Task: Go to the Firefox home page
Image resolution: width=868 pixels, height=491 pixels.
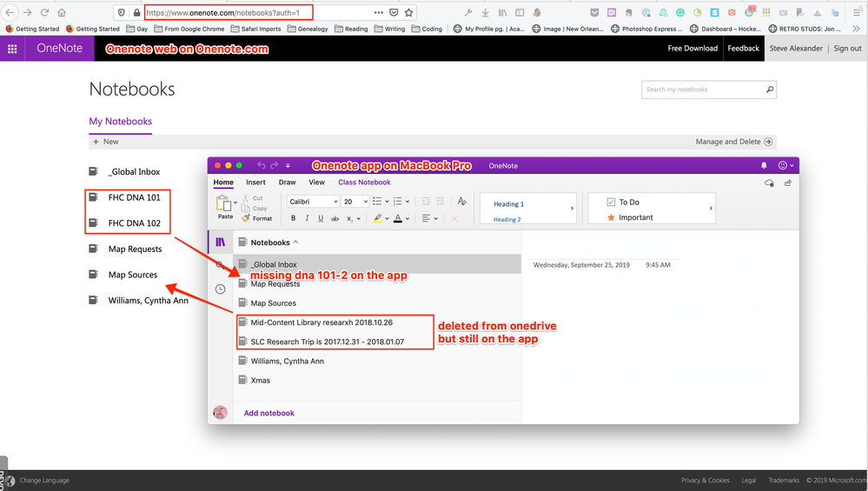Action: tap(62, 12)
